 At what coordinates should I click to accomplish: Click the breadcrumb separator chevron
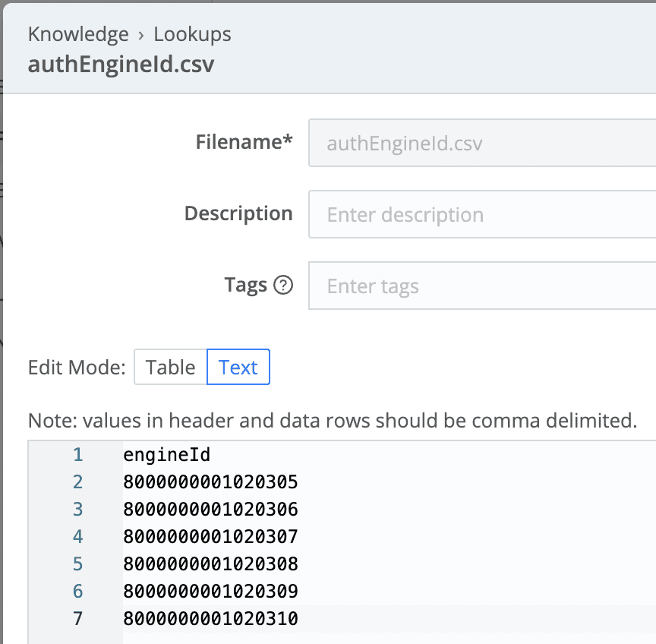point(141,35)
